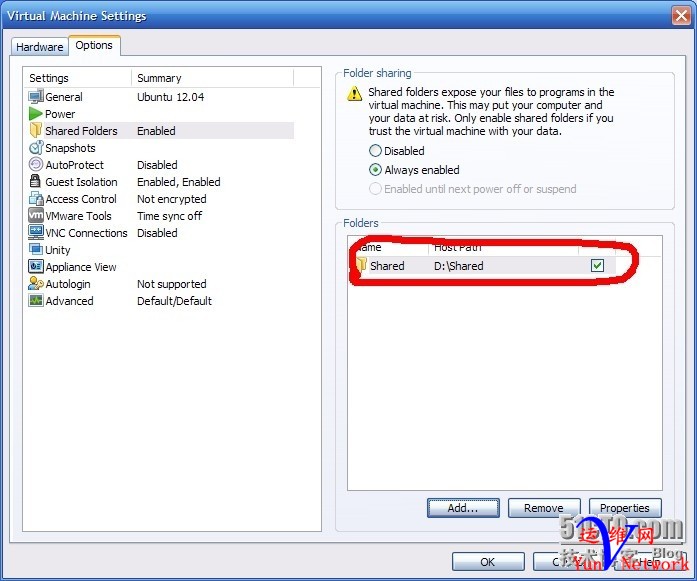Click the 'Default/Default' summary text
Screen dimensions: 697x581
pos(174,301)
